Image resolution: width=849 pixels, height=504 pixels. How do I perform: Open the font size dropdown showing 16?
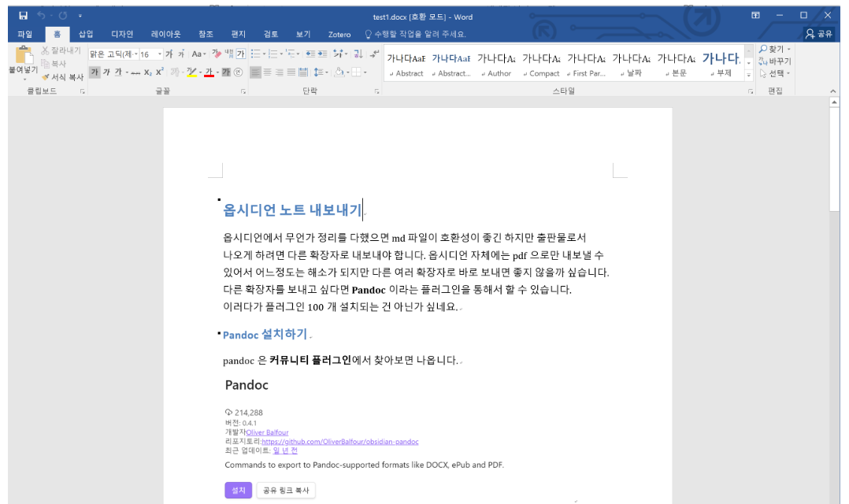pos(160,54)
